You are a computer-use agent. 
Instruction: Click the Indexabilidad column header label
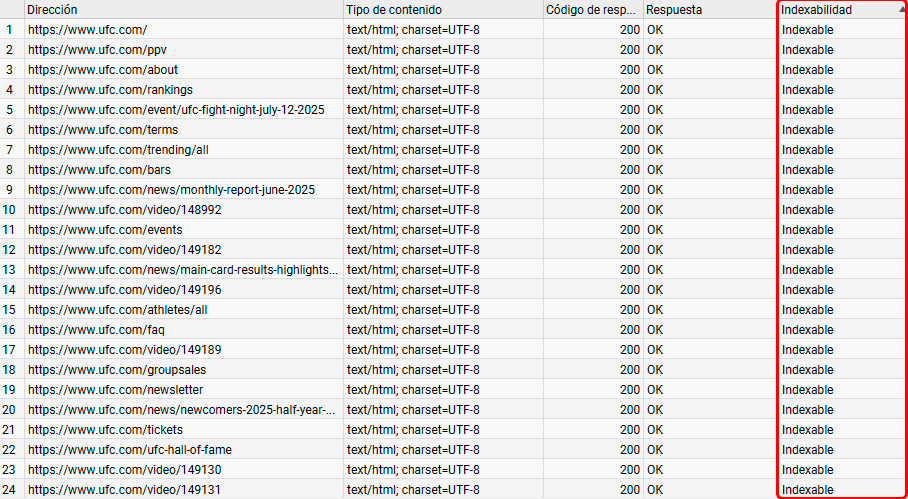click(x=817, y=9)
